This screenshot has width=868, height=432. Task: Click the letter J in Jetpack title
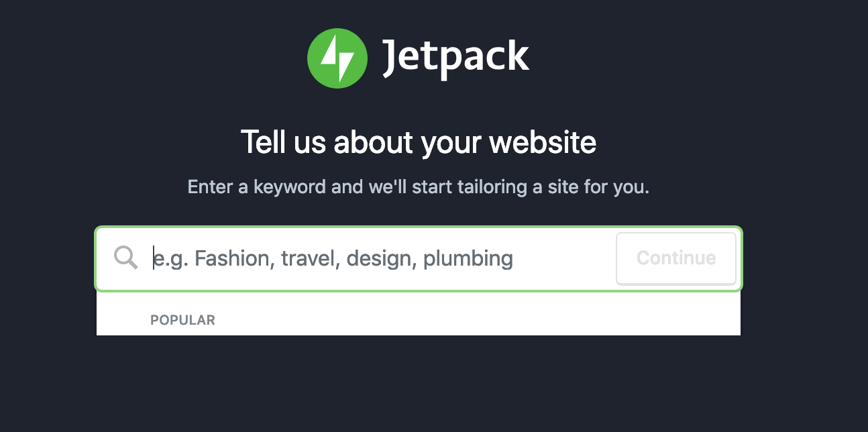pyautogui.click(x=392, y=59)
